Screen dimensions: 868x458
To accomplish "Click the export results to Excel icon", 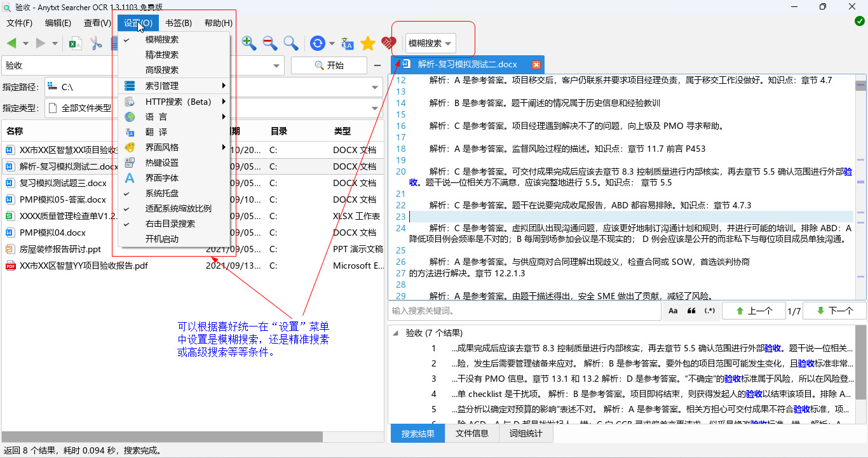I will pyautogui.click(x=76, y=43).
